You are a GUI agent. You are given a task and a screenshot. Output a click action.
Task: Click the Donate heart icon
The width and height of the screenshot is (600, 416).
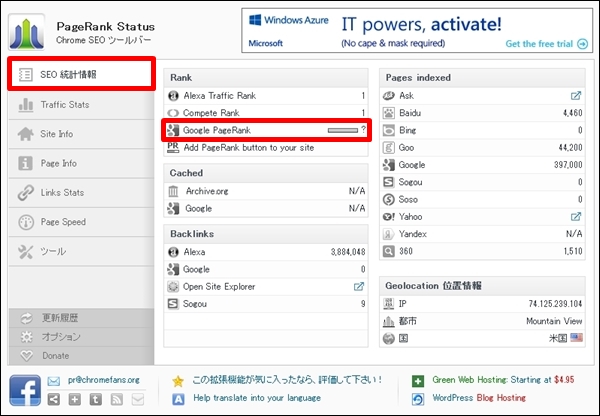[x=26, y=356]
